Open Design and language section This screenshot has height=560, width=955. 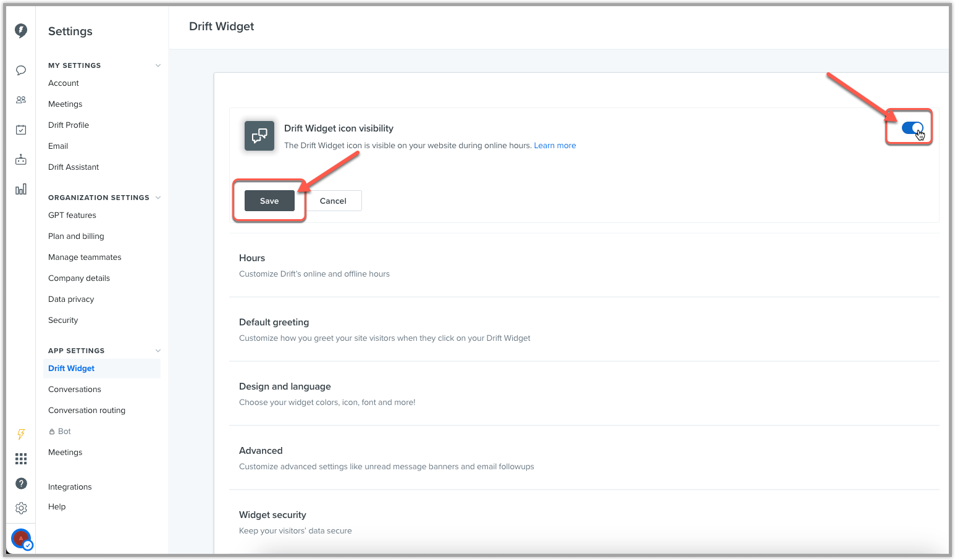[x=584, y=394]
